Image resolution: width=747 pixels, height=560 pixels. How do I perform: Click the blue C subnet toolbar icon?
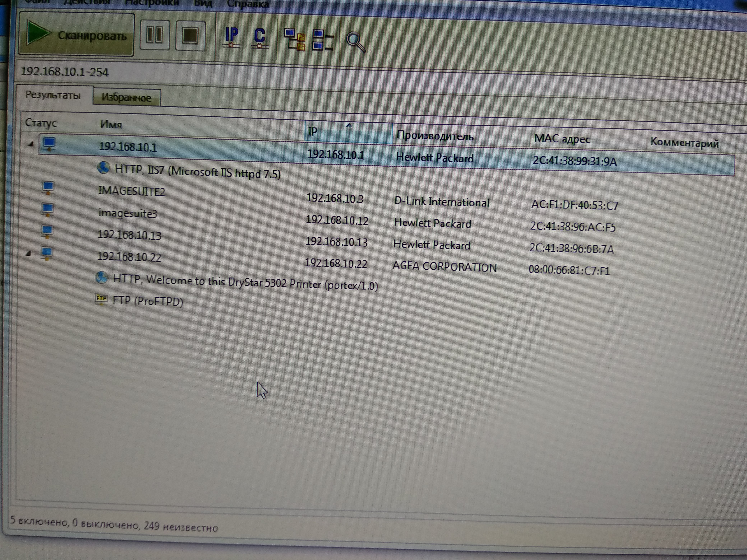259,38
